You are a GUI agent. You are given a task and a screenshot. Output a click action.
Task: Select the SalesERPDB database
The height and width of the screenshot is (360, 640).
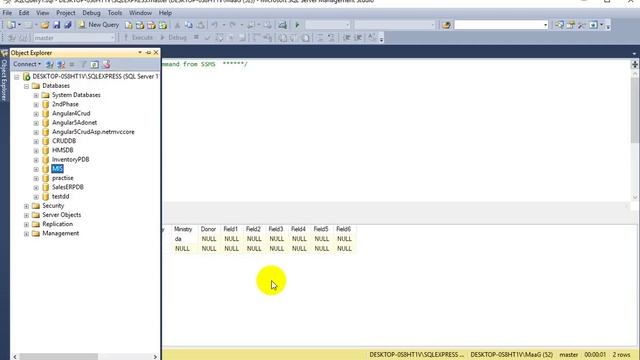click(68, 187)
